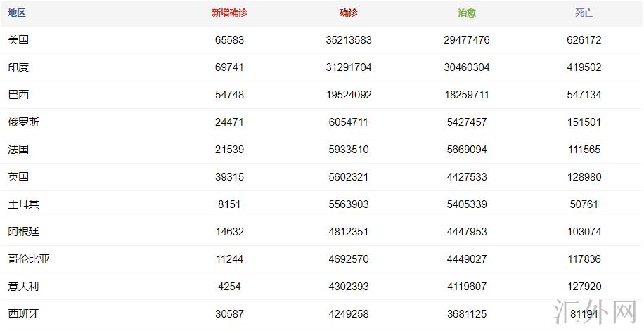Click the 新增确诊 column header
Screen dimensions: 644x333
tap(229, 13)
